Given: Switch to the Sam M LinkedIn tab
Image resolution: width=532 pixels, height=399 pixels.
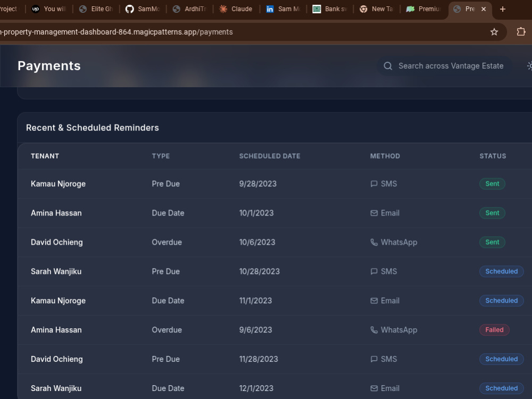Looking at the screenshot, I should coord(283,9).
